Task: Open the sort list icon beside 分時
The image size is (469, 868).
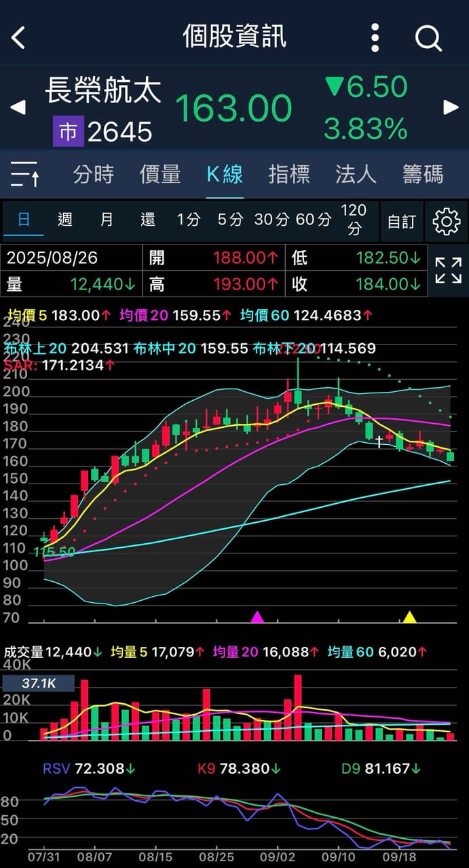Action: pyautogui.click(x=26, y=175)
